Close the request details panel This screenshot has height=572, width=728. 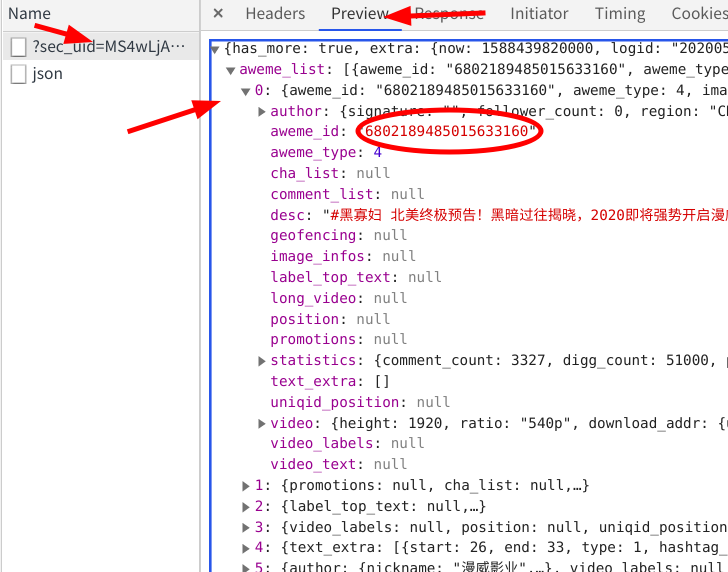point(218,14)
